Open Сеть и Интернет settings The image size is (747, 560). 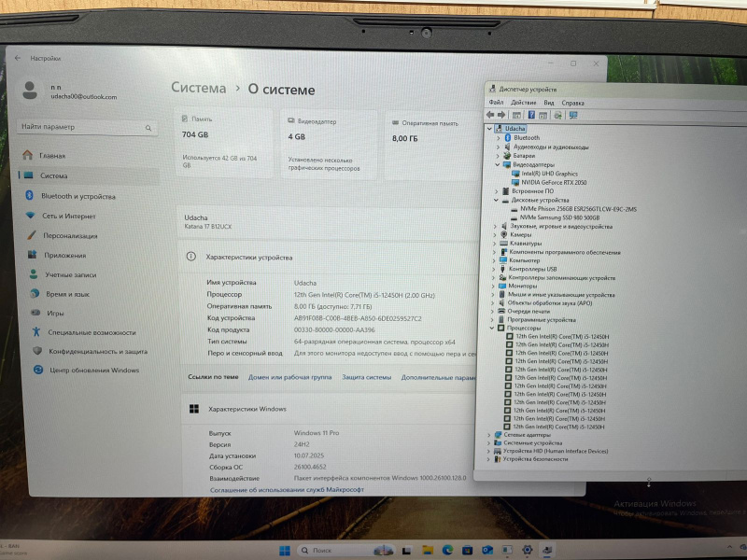[68, 216]
